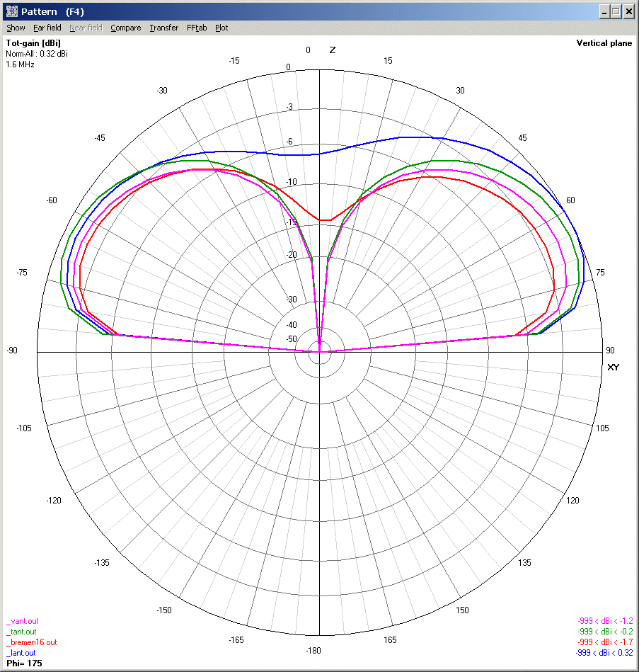Open the FFtab menu
Viewport: 639px width, 672px height.
pyautogui.click(x=197, y=28)
